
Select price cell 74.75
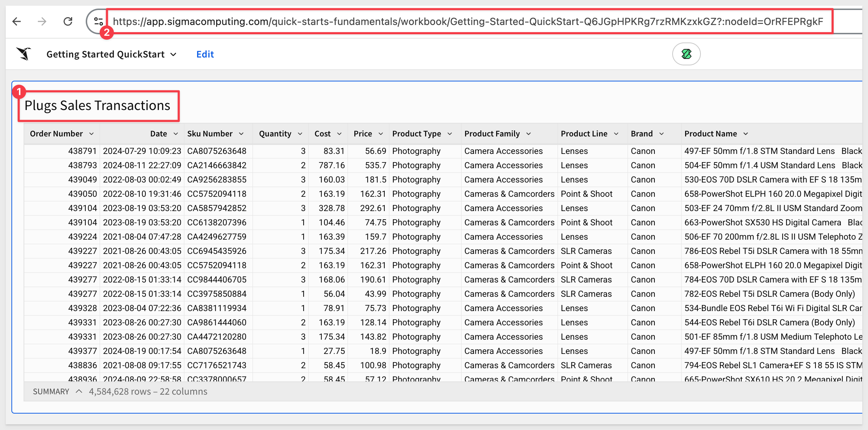click(375, 222)
